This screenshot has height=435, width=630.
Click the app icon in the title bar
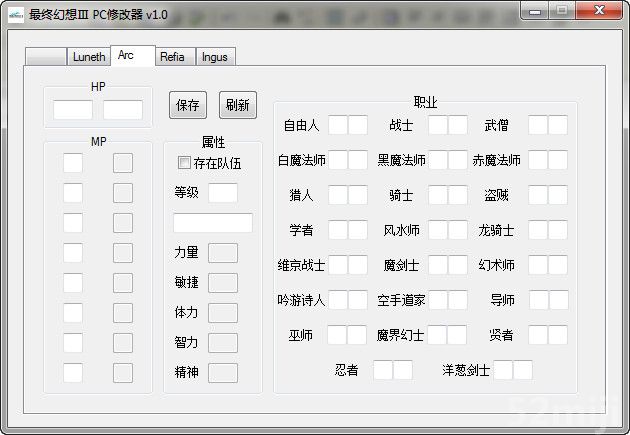click(13, 12)
